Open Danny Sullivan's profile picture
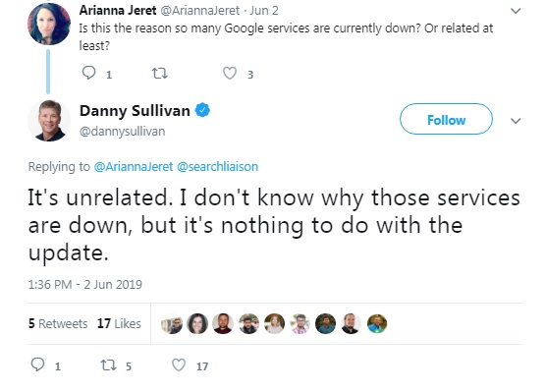This screenshot has height=392, width=546. click(49, 121)
